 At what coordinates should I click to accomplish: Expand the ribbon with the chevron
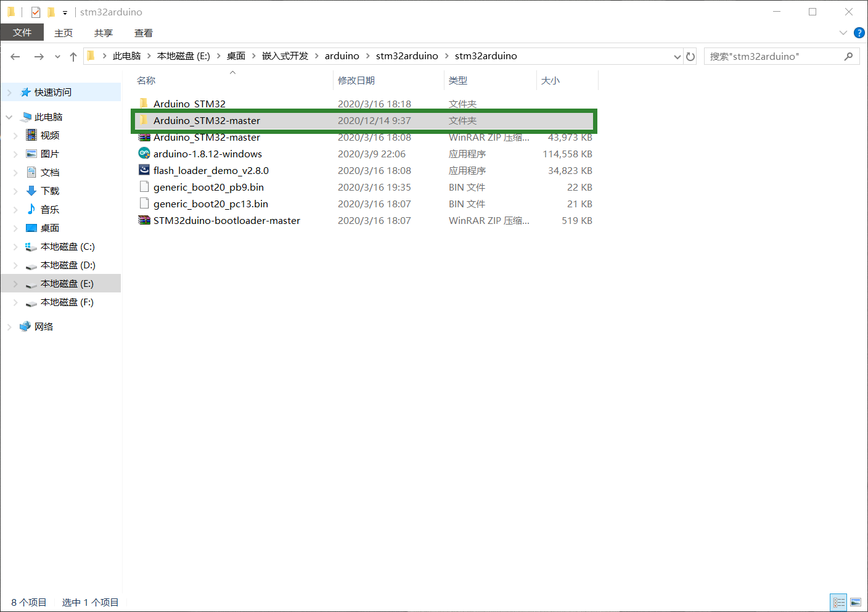[x=843, y=33]
